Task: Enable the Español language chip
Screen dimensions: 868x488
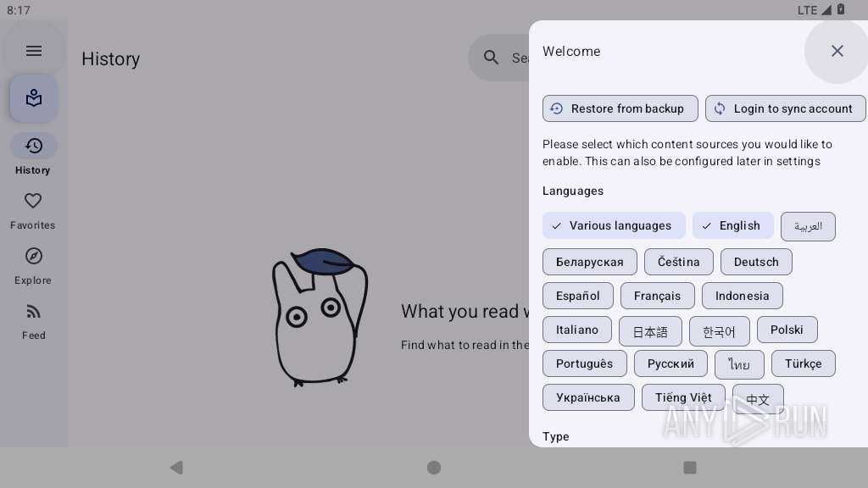Action: 577,296
